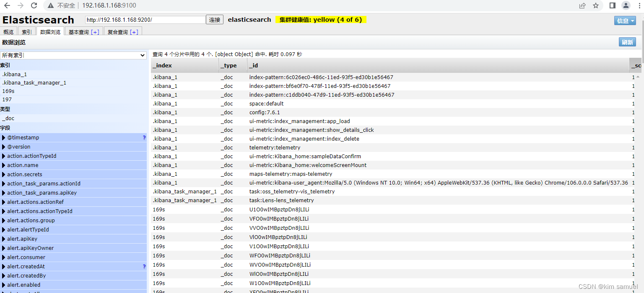Select the 数据浏览 tab

pos(50,32)
